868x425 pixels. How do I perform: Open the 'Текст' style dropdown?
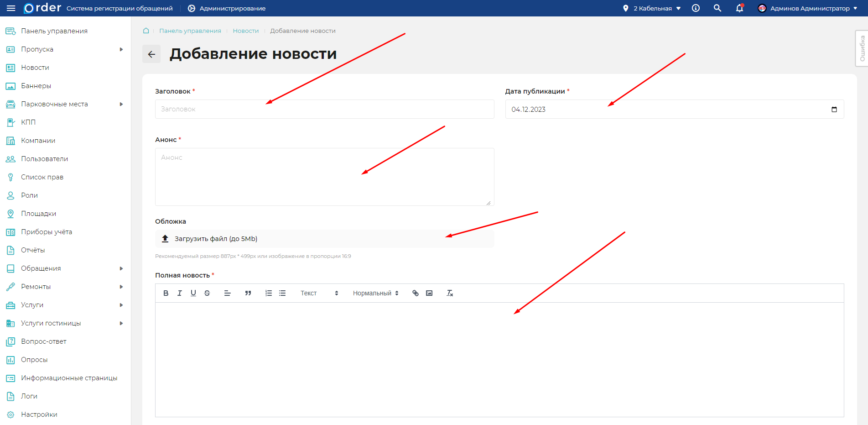point(318,293)
